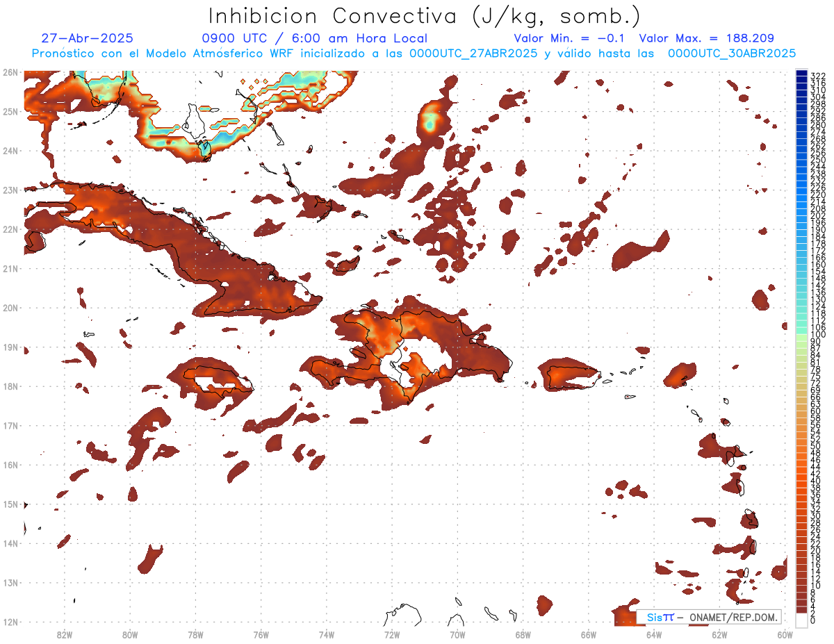834x644 pixels.
Task: Click the date '27-Abr-2025'
Action: tap(88, 38)
